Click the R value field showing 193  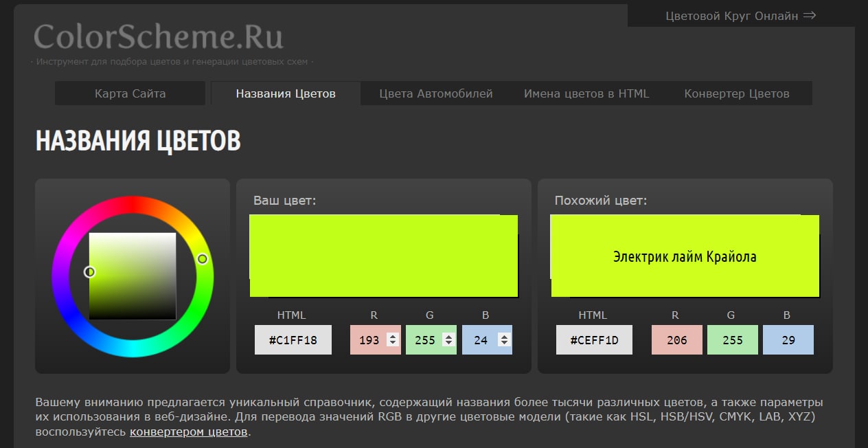coord(369,340)
